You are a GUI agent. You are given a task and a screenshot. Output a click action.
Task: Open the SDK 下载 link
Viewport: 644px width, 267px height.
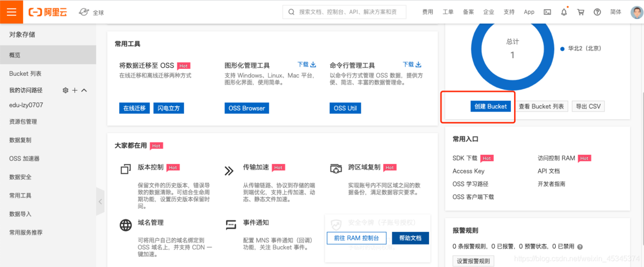coord(465,158)
